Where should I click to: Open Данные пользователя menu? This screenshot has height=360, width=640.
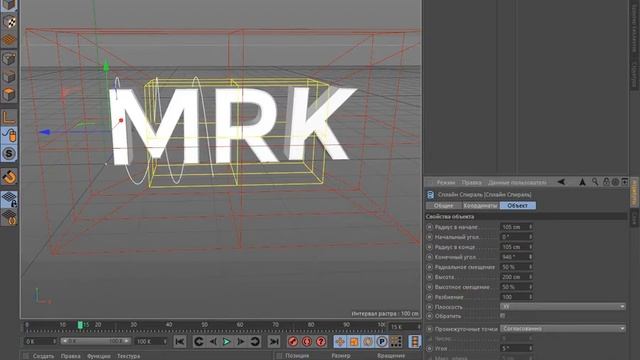pyautogui.click(x=517, y=182)
